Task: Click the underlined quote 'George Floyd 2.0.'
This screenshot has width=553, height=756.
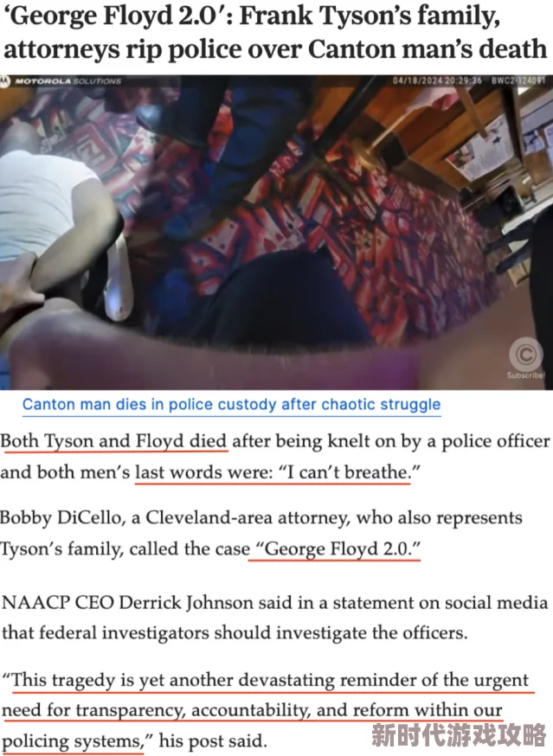Action: (x=337, y=548)
